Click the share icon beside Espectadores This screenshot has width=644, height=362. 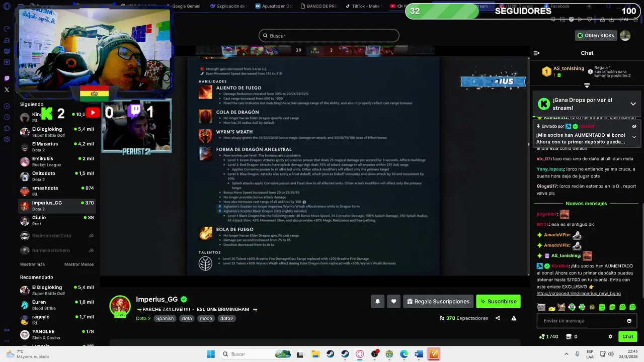[498, 318]
